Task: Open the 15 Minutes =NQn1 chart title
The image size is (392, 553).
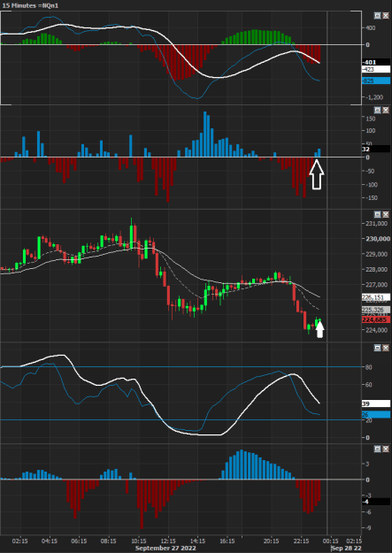Action: click(x=30, y=5)
